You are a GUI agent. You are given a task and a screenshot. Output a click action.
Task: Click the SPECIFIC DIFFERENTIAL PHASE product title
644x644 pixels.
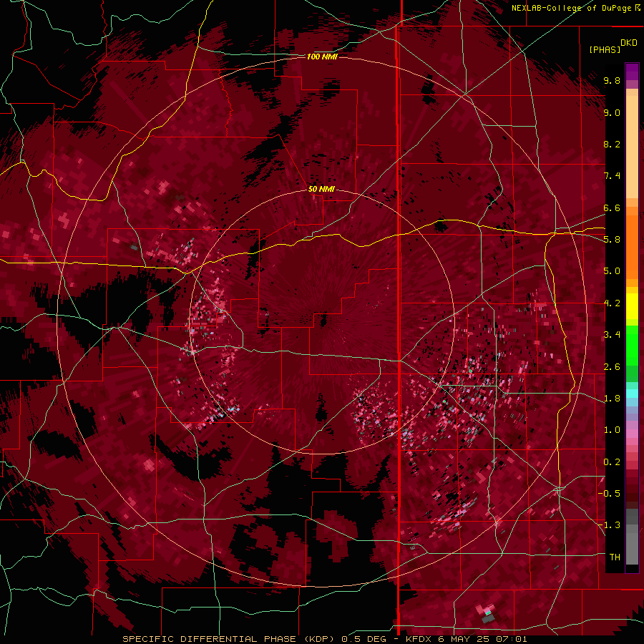tap(209, 639)
